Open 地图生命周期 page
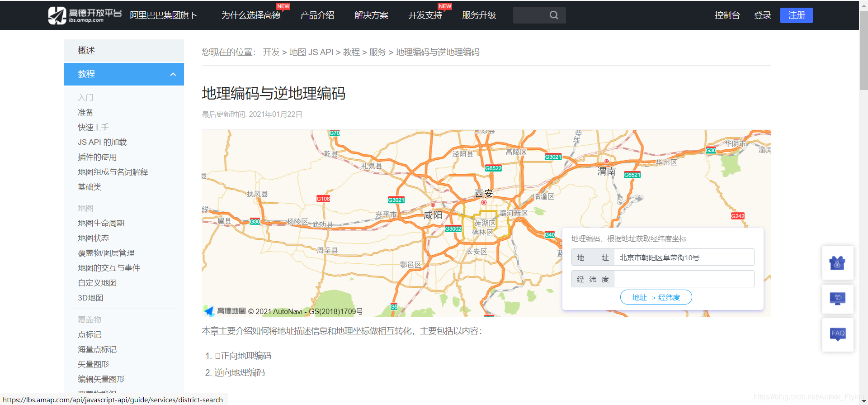 coord(101,223)
